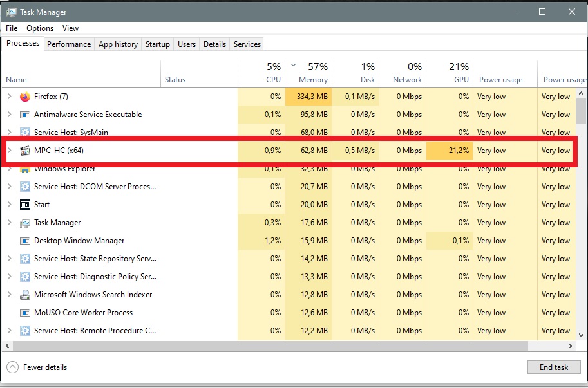Screen dimensions: 588x388
Task: Click the 334,3 MB Firefox memory cell
Action: pyautogui.click(x=308, y=97)
